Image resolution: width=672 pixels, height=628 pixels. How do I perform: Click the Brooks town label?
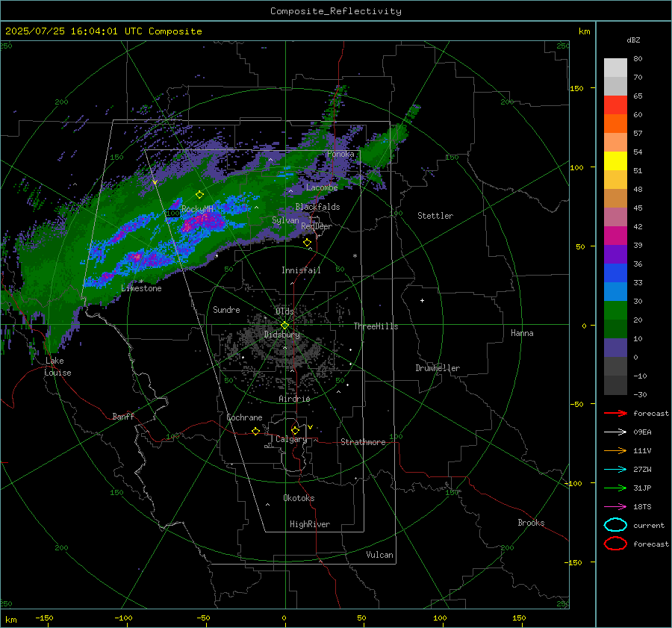tap(531, 523)
